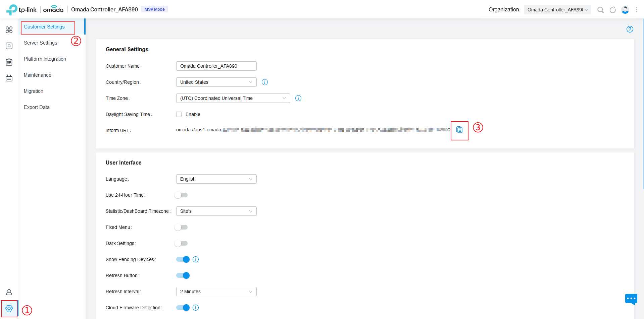The height and width of the screenshot is (319, 644).
Task: Click info icon beside Show Pending Devices
Action: pos(196,259)
